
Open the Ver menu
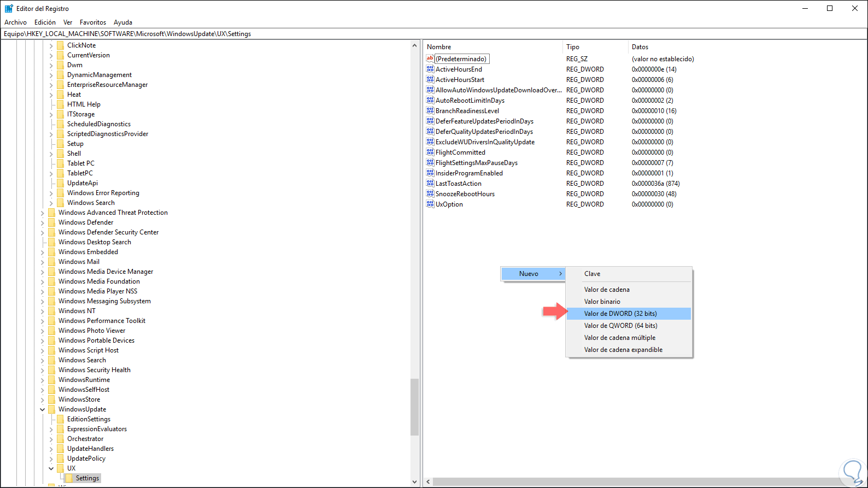click(68, 22)
